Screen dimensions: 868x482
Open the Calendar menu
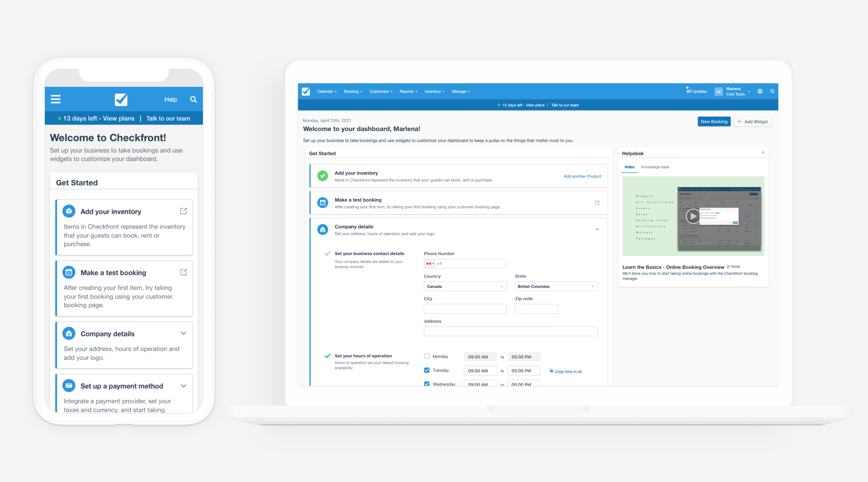tap(326, 91)
